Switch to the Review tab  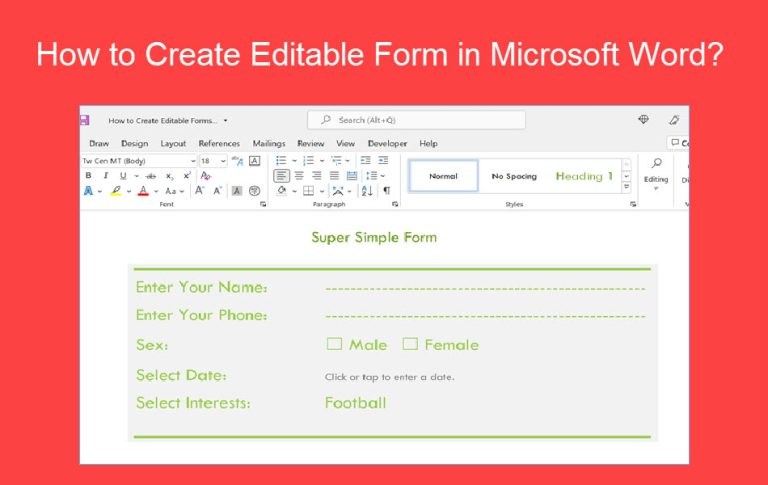click(311, 144)
